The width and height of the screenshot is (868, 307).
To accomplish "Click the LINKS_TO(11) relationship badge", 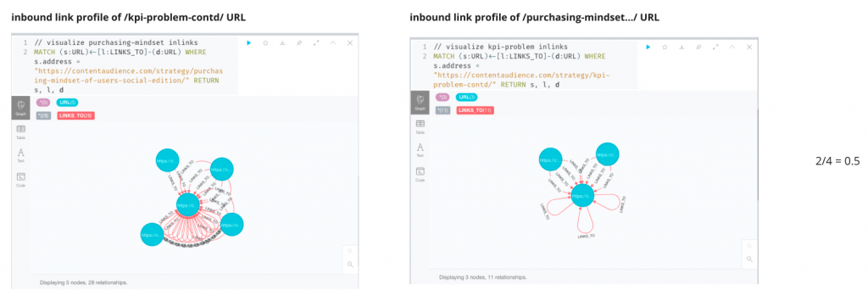I will 475,110.
